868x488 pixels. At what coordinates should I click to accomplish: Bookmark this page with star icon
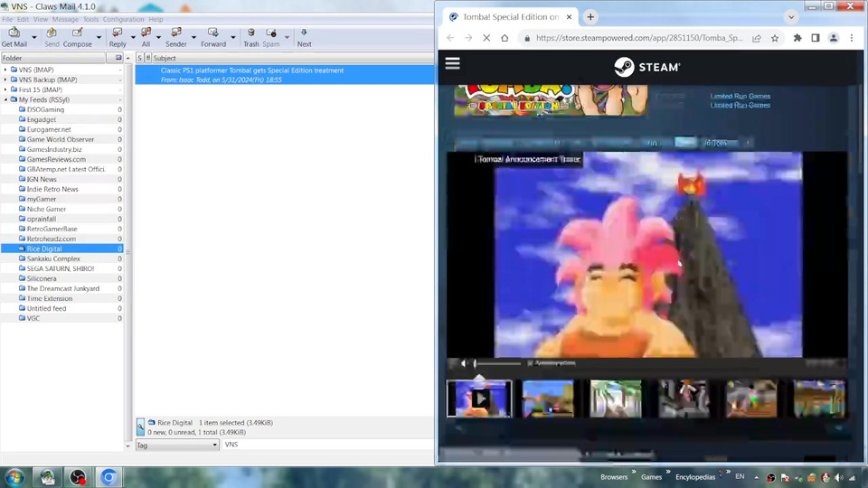coord(775,38)
